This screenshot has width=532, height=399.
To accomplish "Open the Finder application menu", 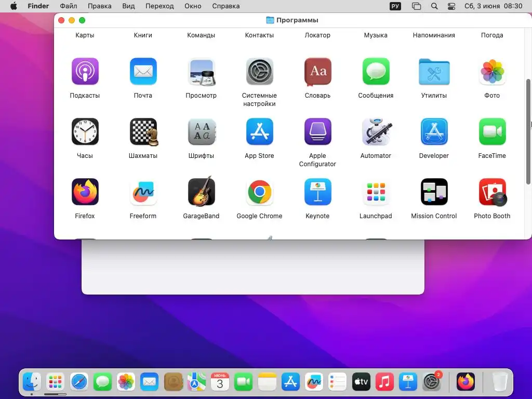I will [x=38, y=6].
